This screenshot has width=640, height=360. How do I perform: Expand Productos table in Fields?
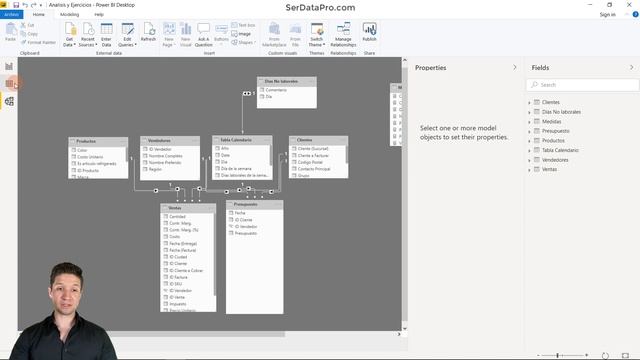coord(529,141)
